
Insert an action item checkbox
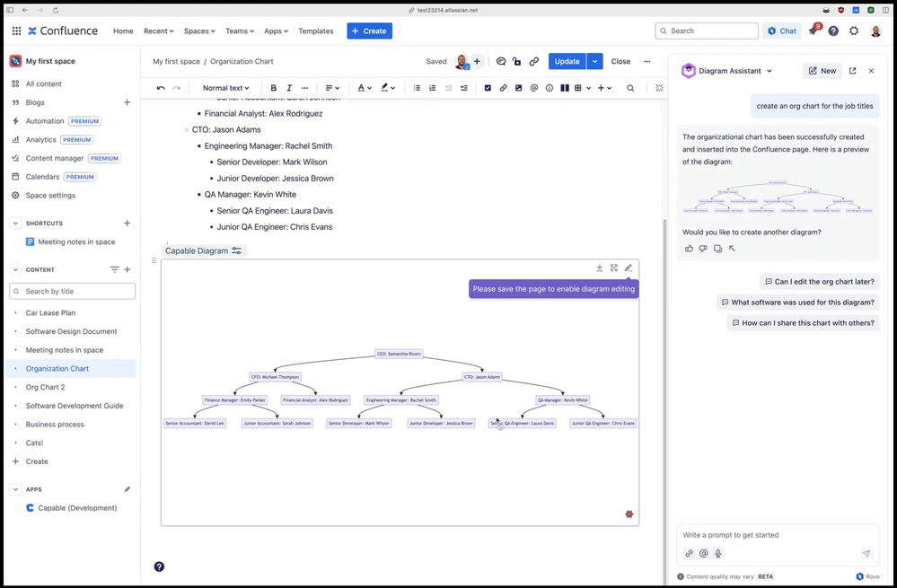pos(488,88)
